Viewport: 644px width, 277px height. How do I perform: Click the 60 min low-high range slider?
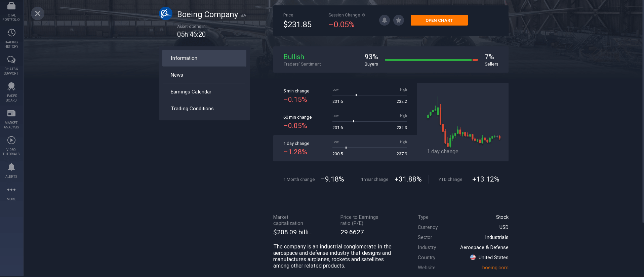pyautogui.click(x=370, y=121)
